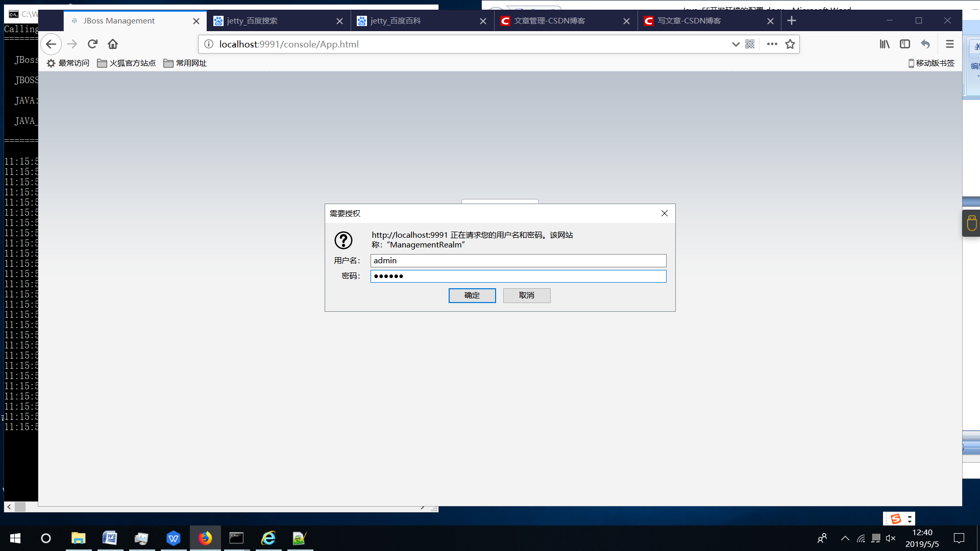Open the Windows Start menu
980x551 pixels.
pos(15,538)
